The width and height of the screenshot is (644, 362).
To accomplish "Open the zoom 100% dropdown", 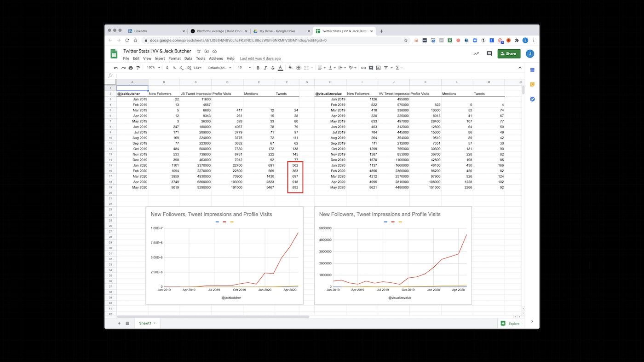I will (x=153, y=68).
